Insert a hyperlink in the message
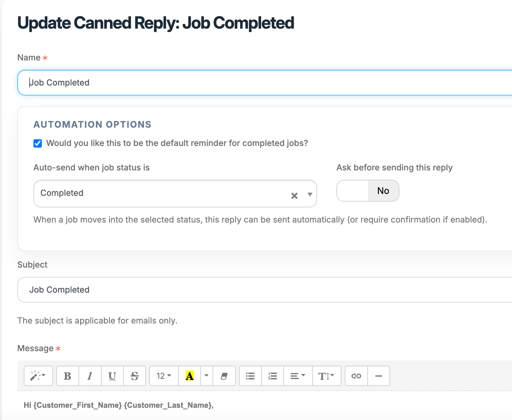512x420 pixels. (x=356, y=376)
